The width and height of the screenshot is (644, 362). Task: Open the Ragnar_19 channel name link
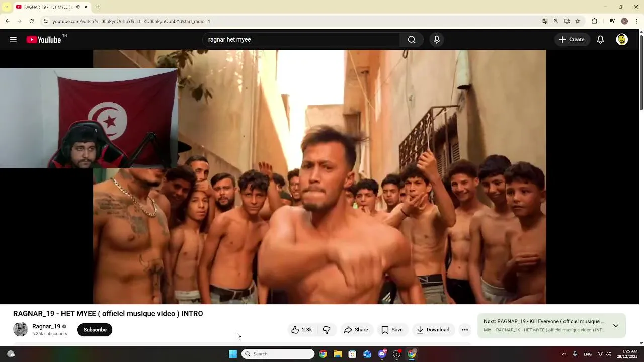coord(46,326)
